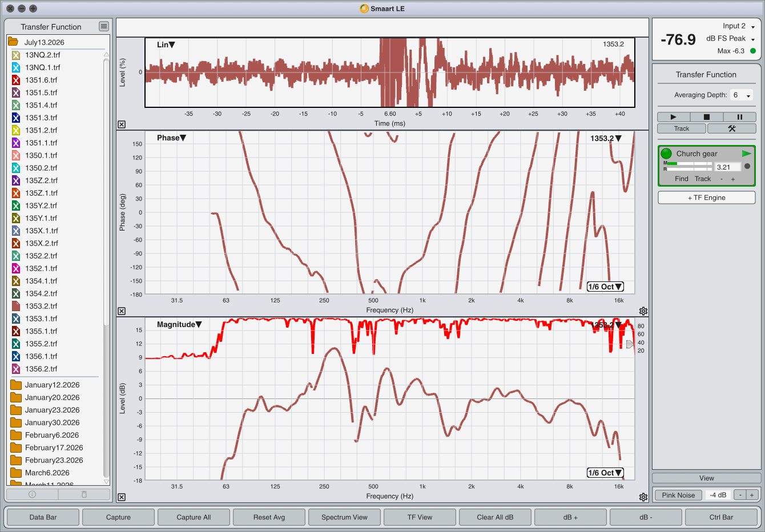
Task: Click the 3.21 delay value field
Action: 728,167
